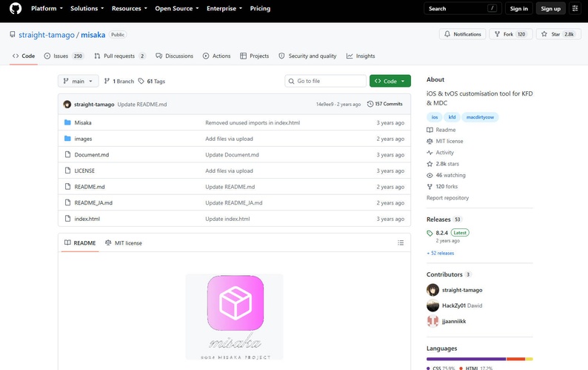Switch to the Actions tab
This screenshot has height=370, width=588.
tap(217, 56)
